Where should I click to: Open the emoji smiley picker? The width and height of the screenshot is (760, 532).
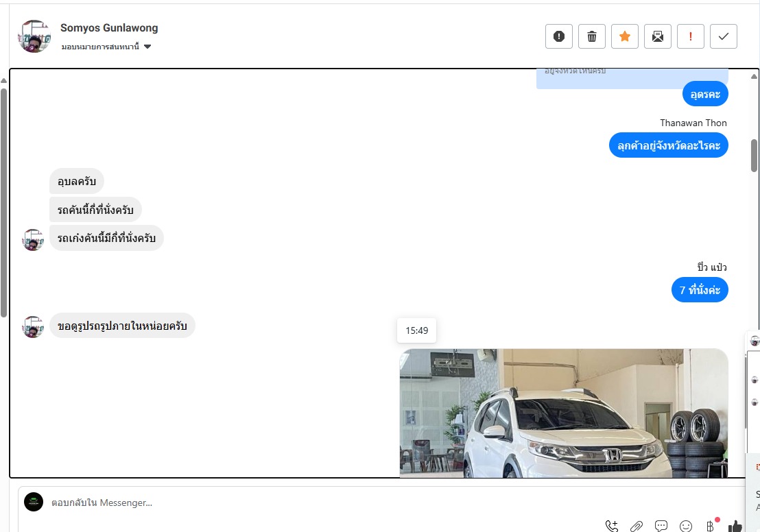pos(686,526)
